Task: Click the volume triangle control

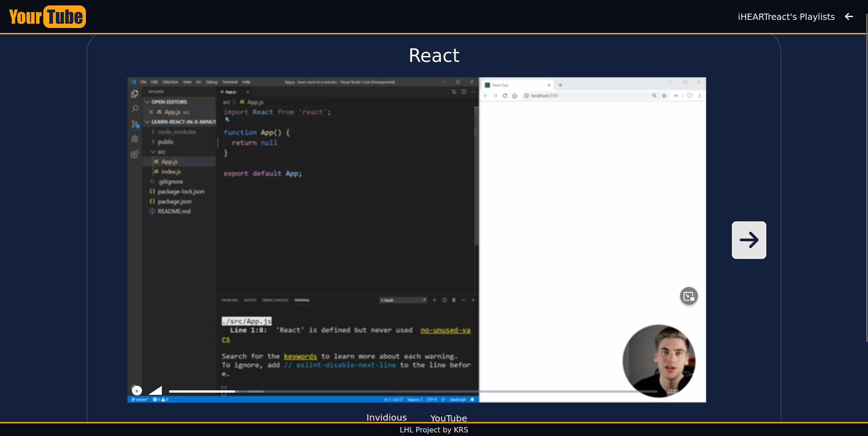Action: coord(155,390)
